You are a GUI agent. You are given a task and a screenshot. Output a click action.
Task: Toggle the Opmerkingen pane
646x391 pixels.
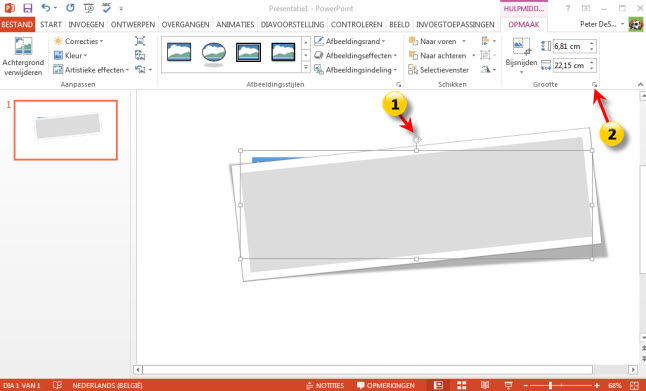tap(385, 385)
